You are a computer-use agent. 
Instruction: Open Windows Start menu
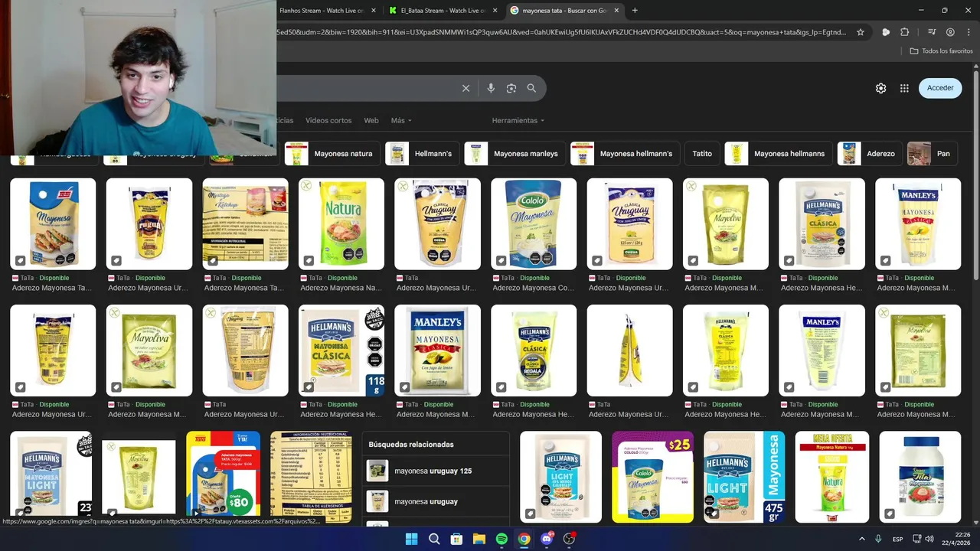(411, 539)
